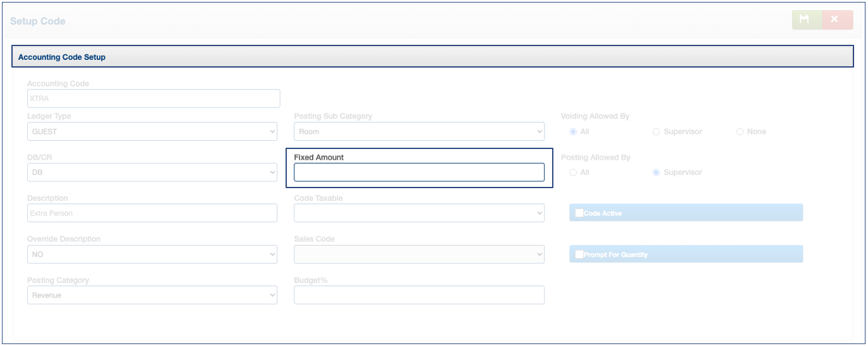
Task: Enable the Code Active checkbox
Action: [579, 213]
